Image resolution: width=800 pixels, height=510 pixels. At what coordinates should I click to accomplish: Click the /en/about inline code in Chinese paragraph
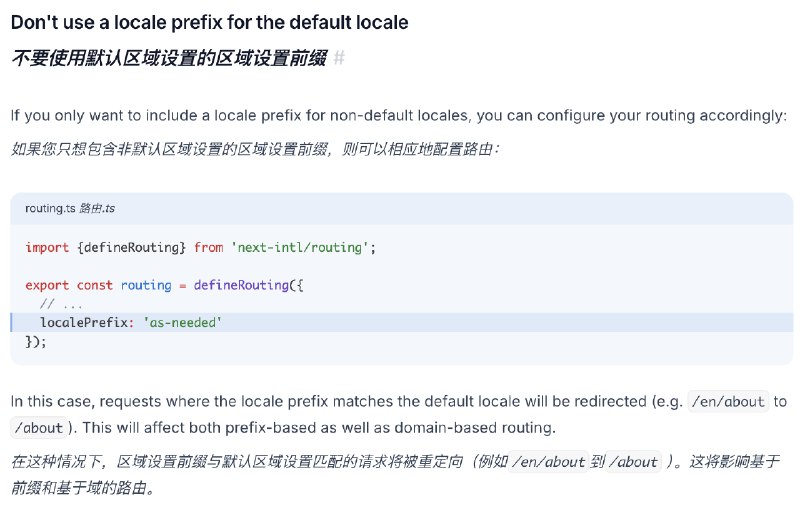point(548,462)
